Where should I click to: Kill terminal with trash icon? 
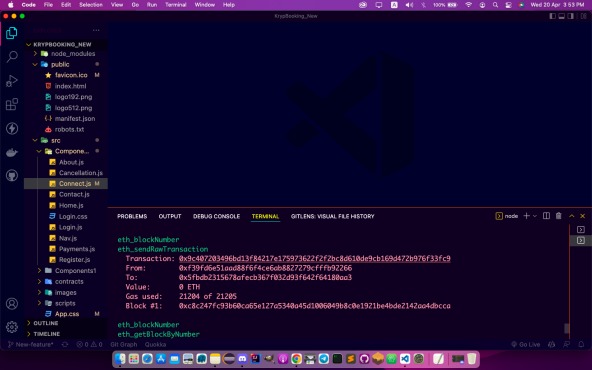(x=558, y=216)
